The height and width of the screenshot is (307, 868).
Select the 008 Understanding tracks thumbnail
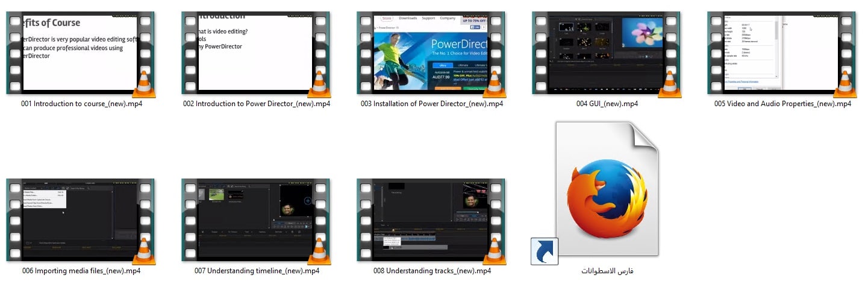click(x=431, y=220)
